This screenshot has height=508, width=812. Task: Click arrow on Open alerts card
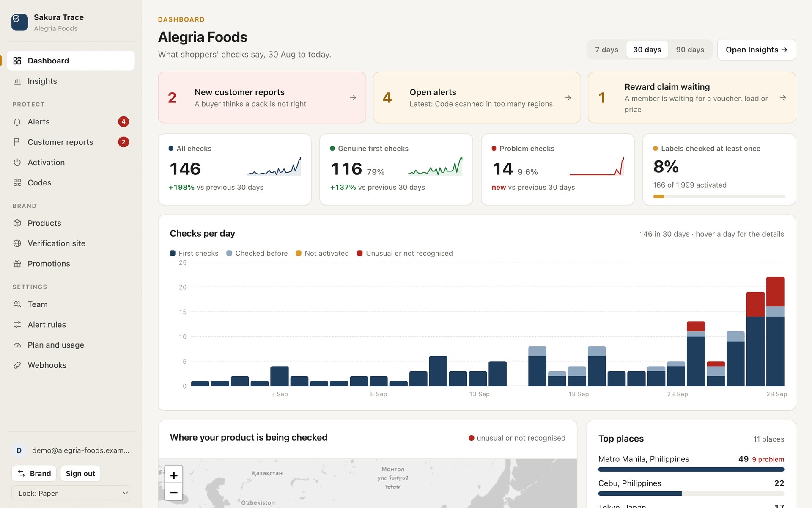pyautogui.click(x=568, y=98)
